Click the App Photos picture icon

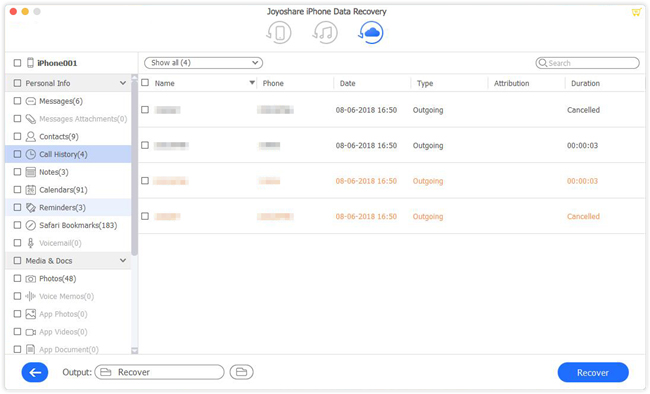pyautogui.click(x=31, y=314)
